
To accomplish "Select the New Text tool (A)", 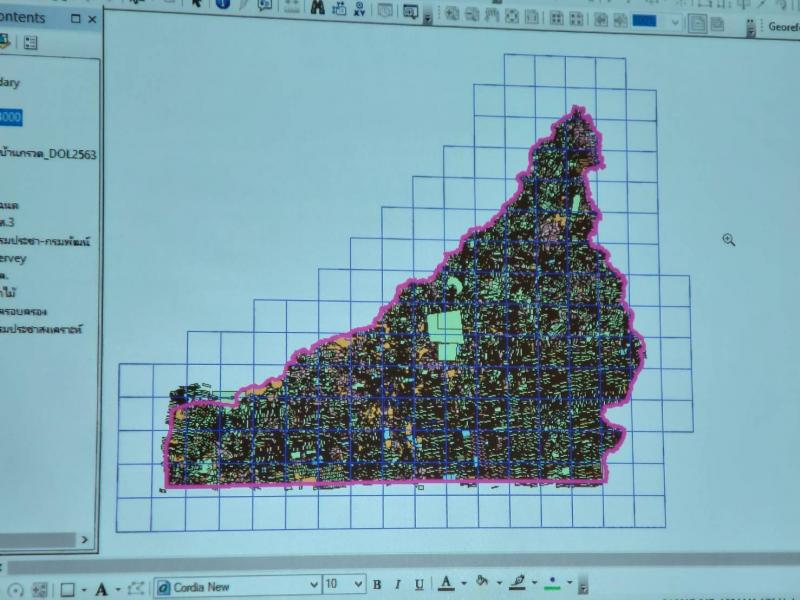I will click(102, 590).
